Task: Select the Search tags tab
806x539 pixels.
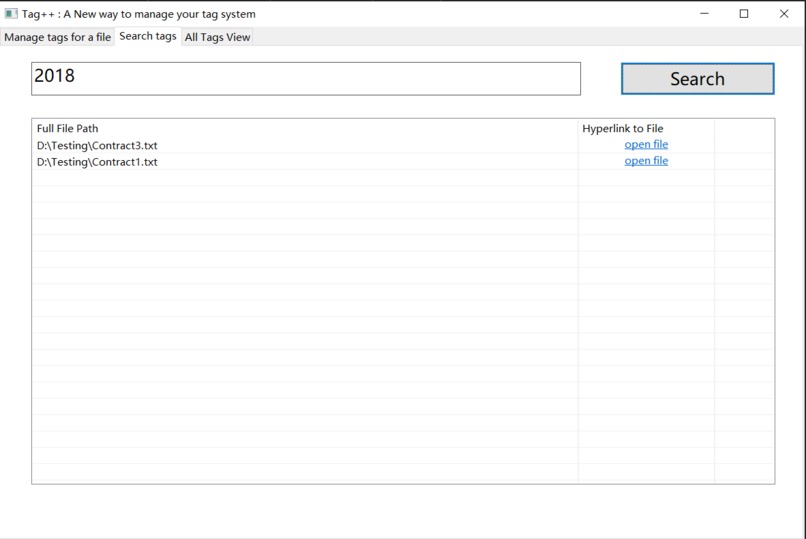Action: 148,36
